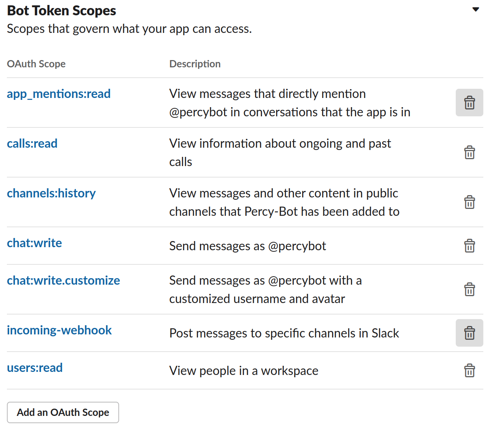The height and width of the screenshot is (427, 504).
Task: Click the Bot Token Scopes heading
Action: point(62,11)
